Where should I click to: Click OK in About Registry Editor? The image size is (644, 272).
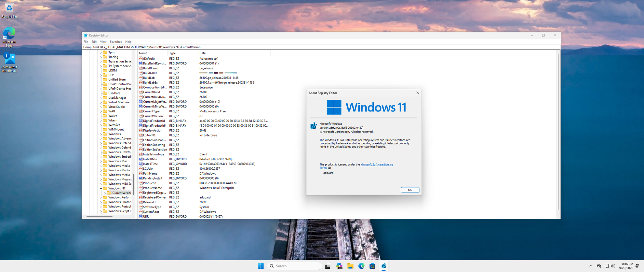410,190
